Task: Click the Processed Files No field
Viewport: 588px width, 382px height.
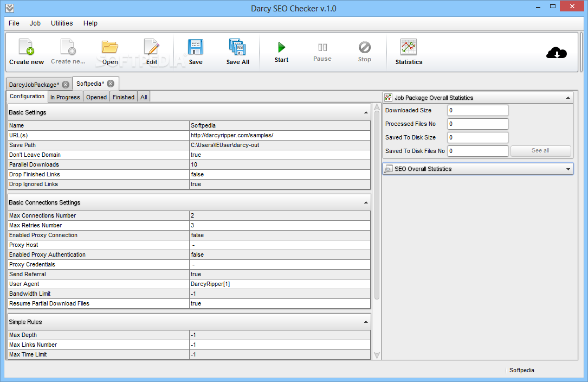Action: 478,124
